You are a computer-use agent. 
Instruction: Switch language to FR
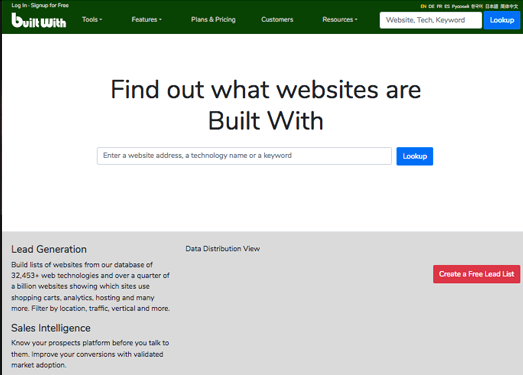tap(440, 6)
